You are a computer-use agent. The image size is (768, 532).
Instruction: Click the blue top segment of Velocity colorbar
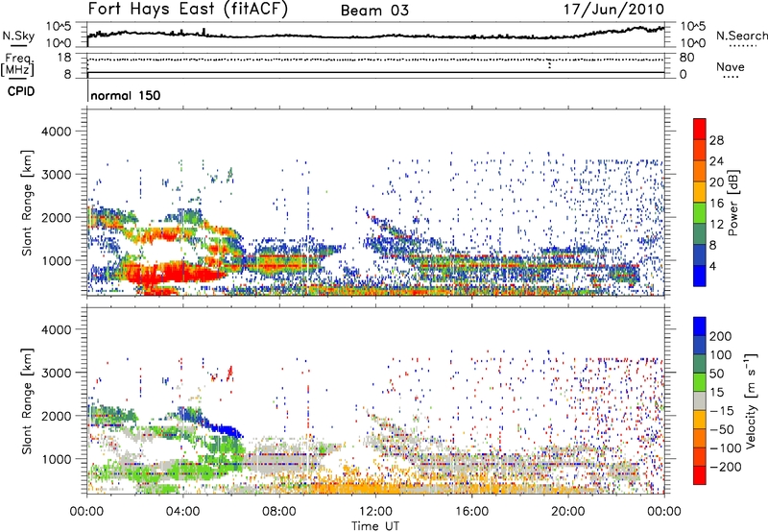[700, 326]
